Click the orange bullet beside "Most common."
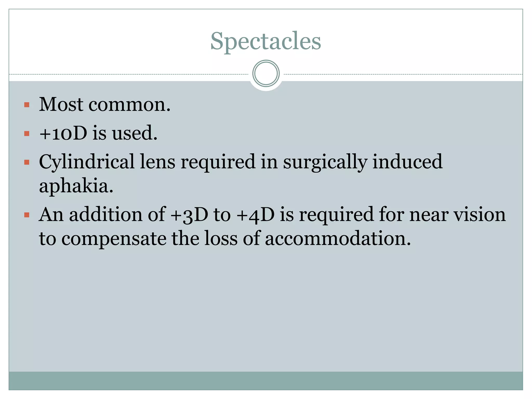 [x=26, y=105]
